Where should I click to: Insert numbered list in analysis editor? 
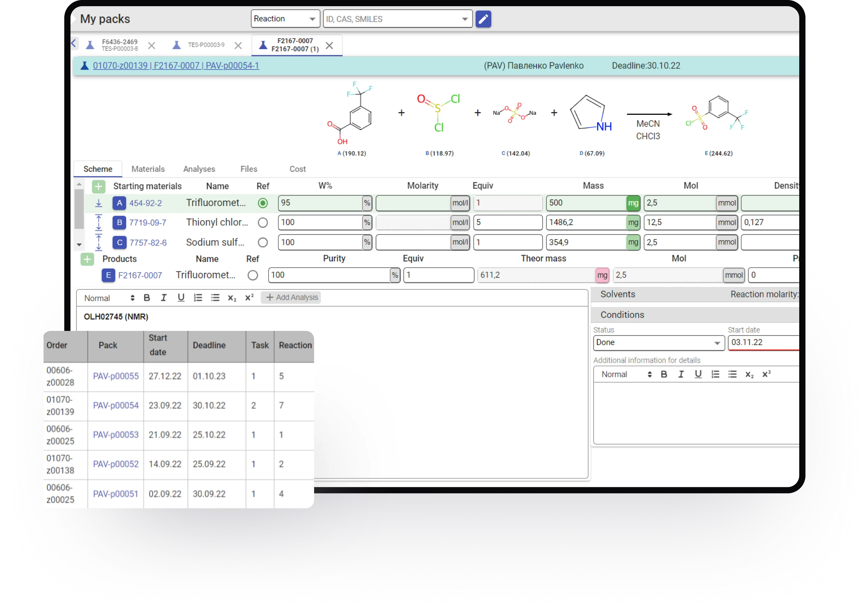(x=198, y=298)
